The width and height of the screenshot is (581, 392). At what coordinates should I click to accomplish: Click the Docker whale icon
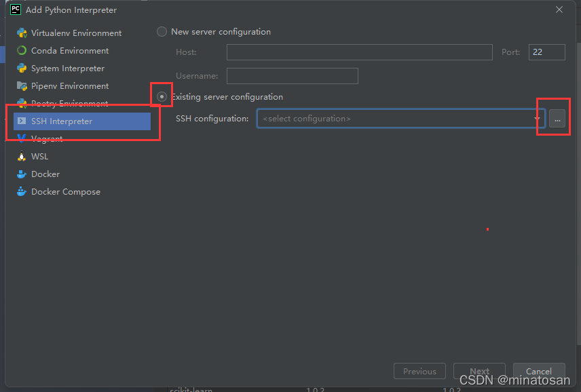(22, 174)
